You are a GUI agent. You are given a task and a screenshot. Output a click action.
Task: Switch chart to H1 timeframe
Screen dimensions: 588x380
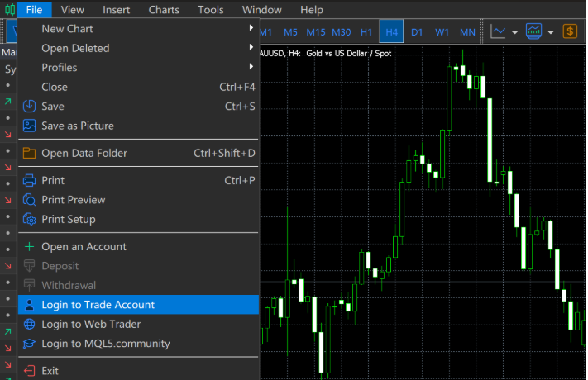(366, 32)
